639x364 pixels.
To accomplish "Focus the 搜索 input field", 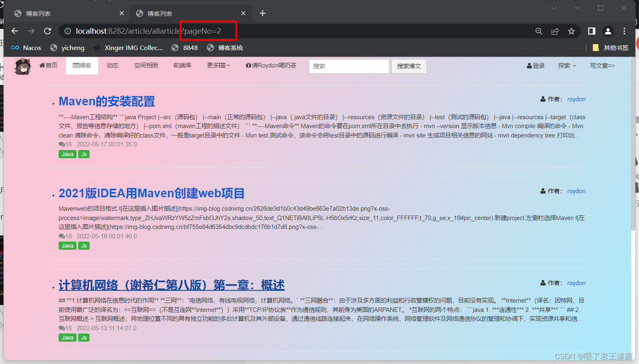I will [x=349, y=66].
